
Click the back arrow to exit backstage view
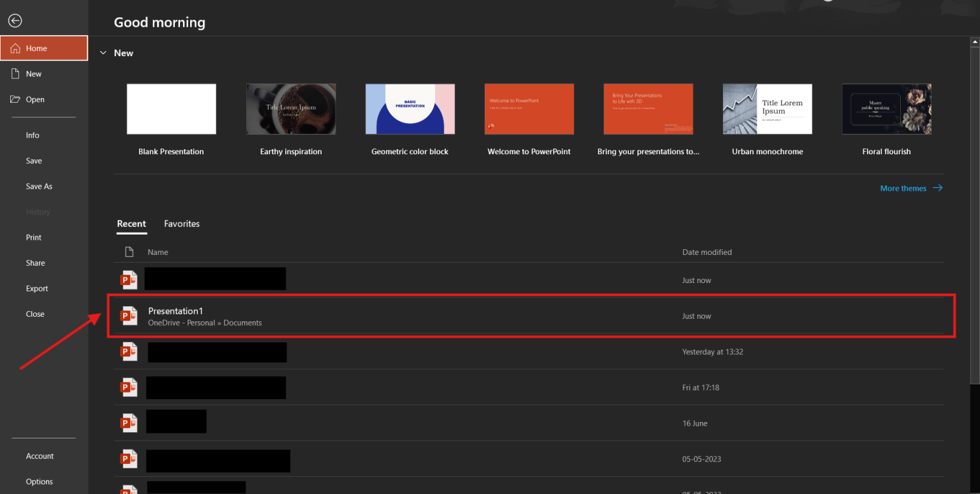pos(15,20)
